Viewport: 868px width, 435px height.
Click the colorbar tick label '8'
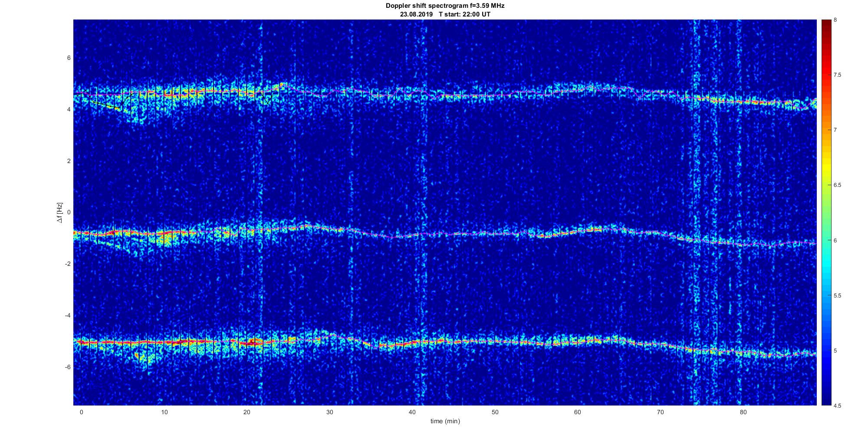(x=835, y=20)
